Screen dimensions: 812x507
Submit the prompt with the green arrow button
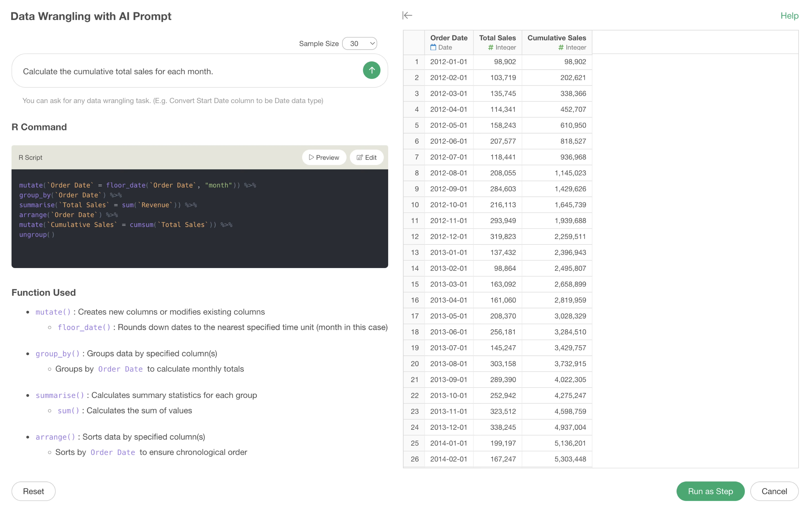pos(371,70)
